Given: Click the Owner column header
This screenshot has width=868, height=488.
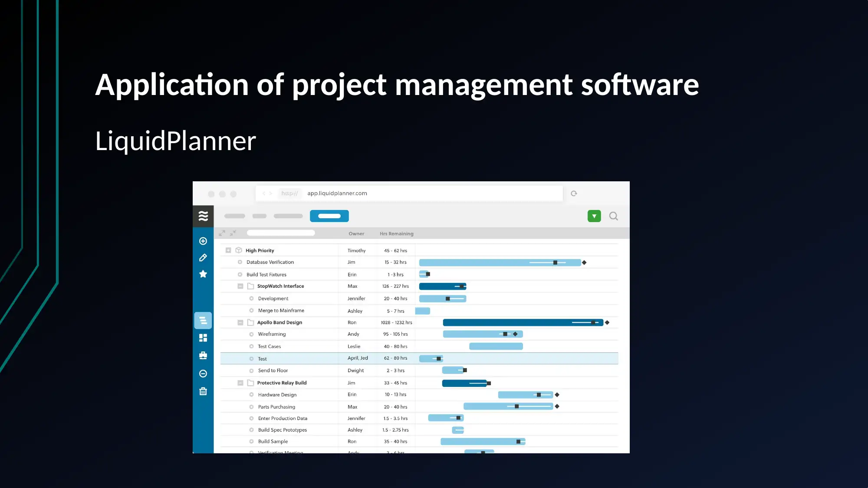Looking at the screenshot, I should coord(356,233).
